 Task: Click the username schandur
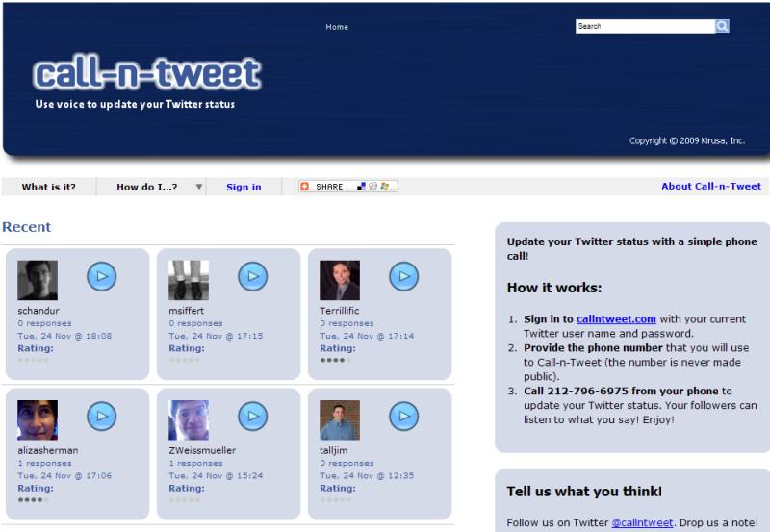[x=38, y=311]
